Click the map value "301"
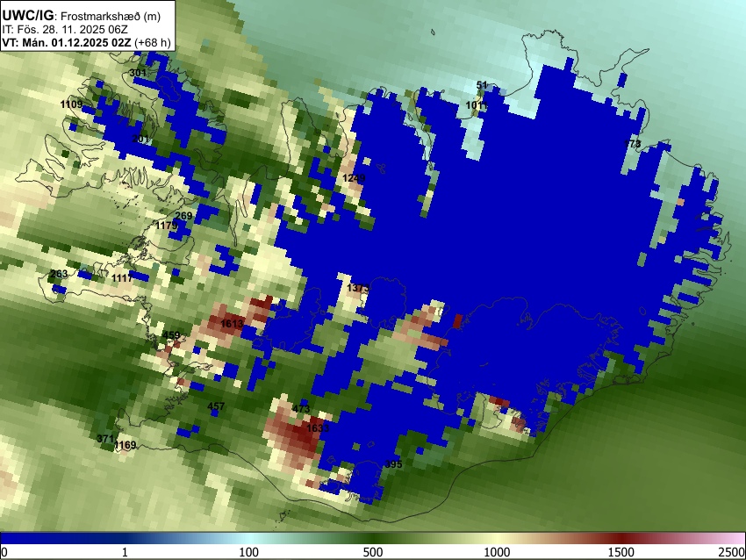The width and height of the screenshot is (746, 560). tap(138, 73)
